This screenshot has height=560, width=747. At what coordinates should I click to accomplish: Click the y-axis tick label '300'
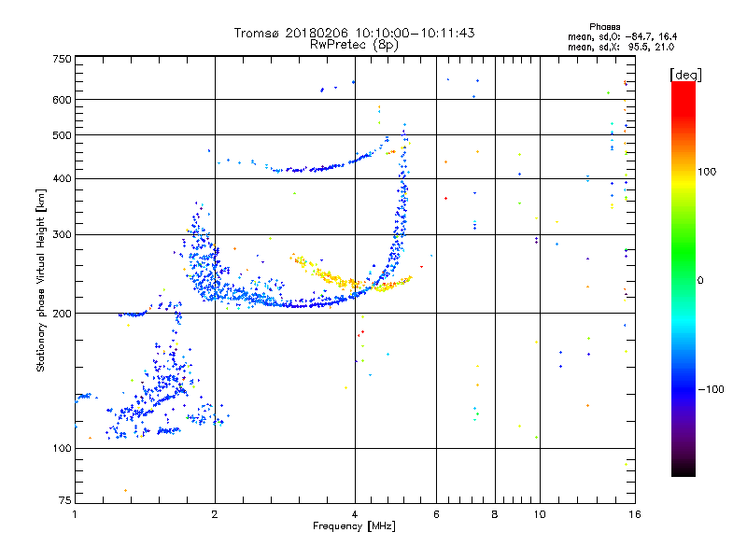point(62,234)
